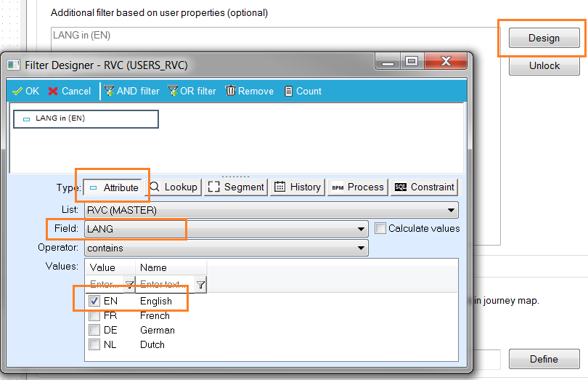This screenshot has width=588, height=380.
Task: Uncheck the EN English checkbox
Action: (94, 301)
